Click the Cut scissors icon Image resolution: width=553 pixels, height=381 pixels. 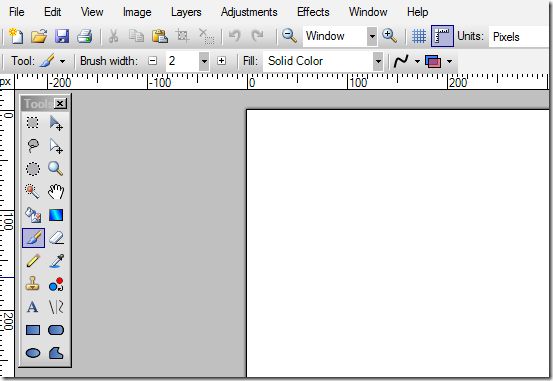point(113,36)
